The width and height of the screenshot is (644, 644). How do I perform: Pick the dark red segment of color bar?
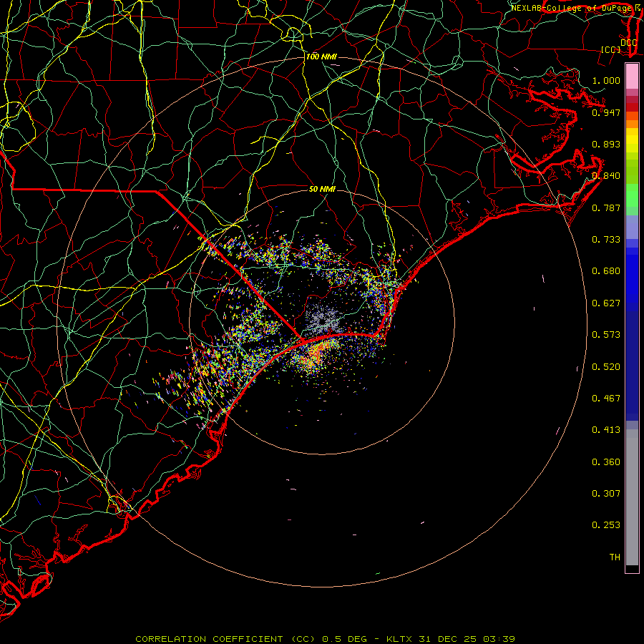point(632,107)
